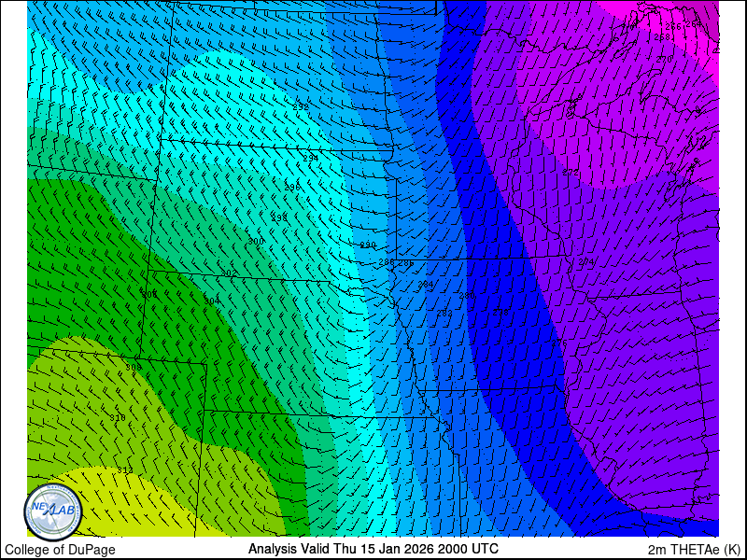
Task: Click the 280 contour label
Action: (x=467, y=296)
